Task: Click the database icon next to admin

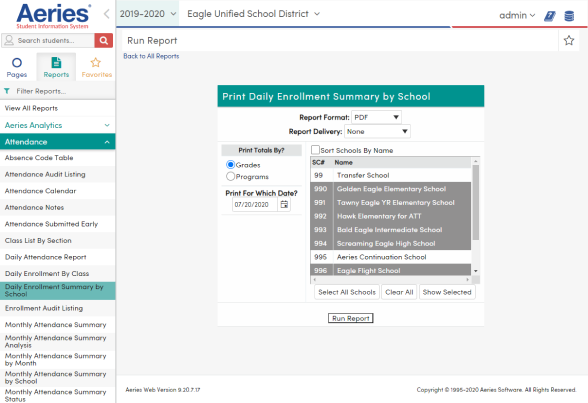Action: pyautogui.click(x=569, y=16)
